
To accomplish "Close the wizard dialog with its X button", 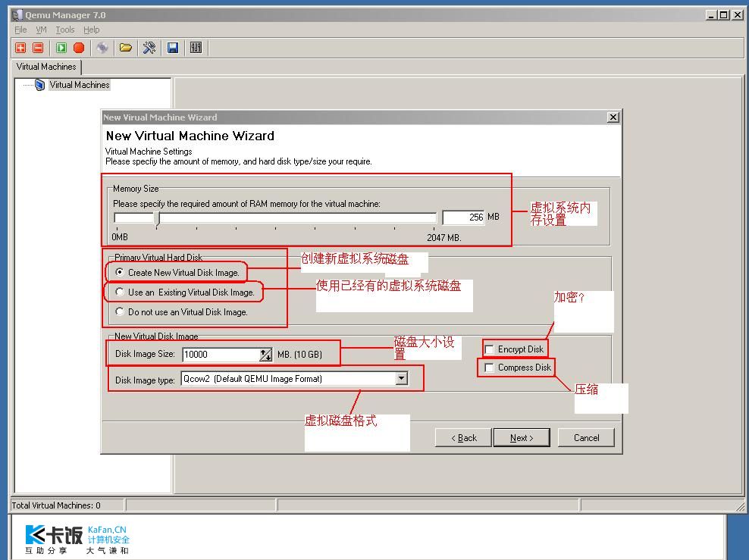I will click(x=613, y=117).
